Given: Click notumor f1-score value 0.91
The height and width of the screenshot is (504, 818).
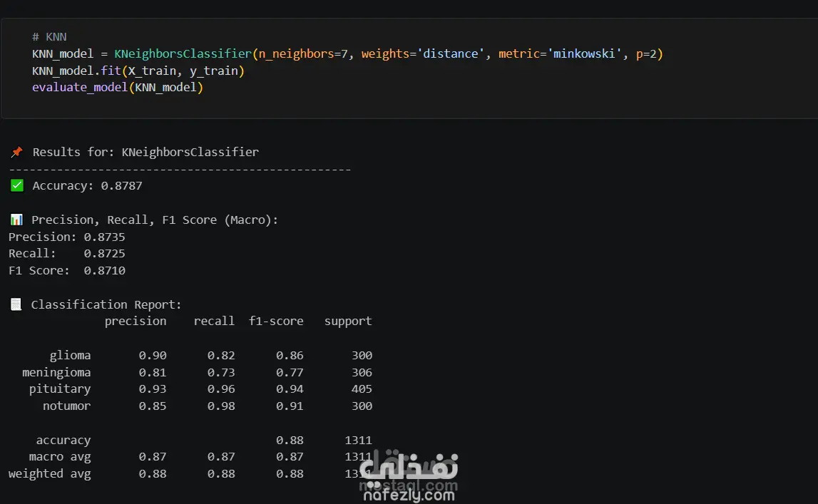Looking at the screenshot, I should [290, 406].
